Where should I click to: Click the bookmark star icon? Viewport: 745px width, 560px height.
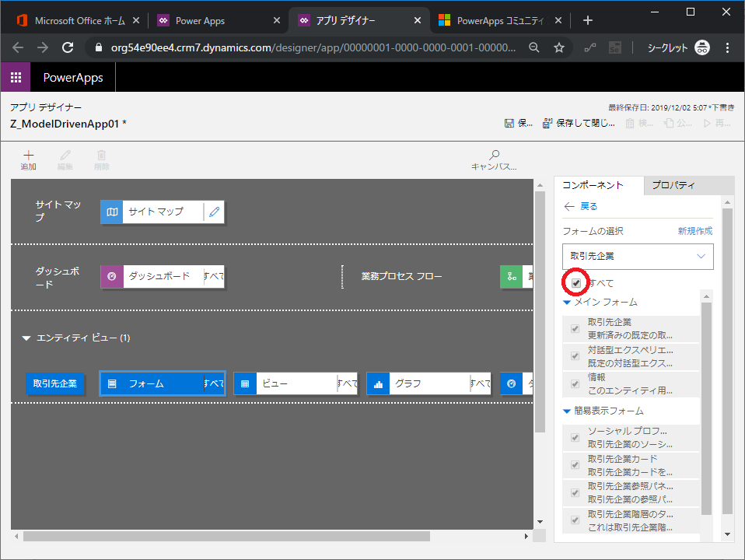point(559,47)
